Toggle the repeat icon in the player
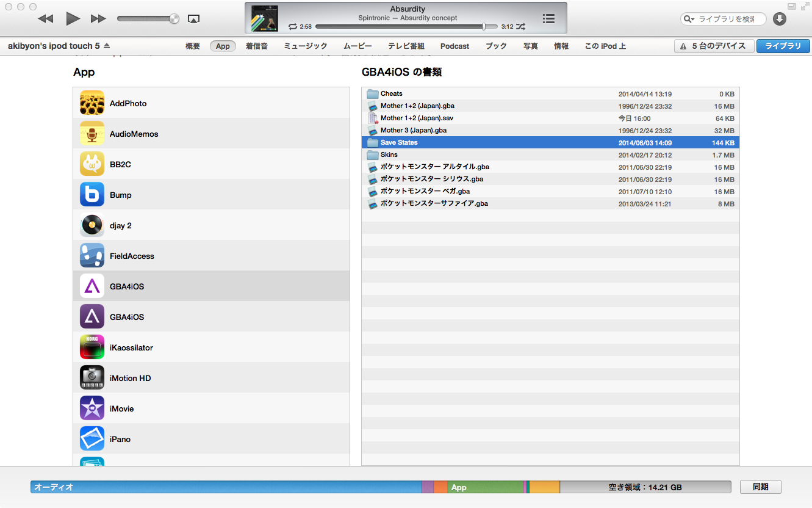 (x=293, y=27)
